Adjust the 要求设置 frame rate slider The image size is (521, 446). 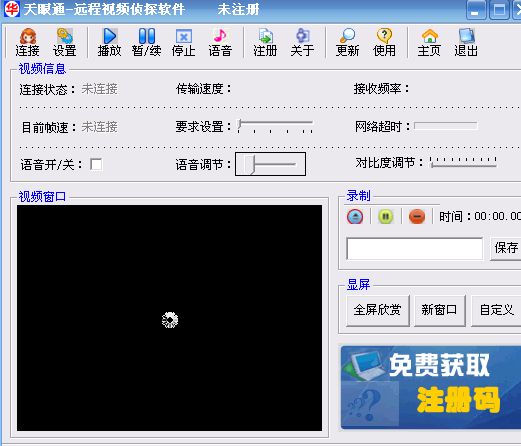click(x=275, y=127)
